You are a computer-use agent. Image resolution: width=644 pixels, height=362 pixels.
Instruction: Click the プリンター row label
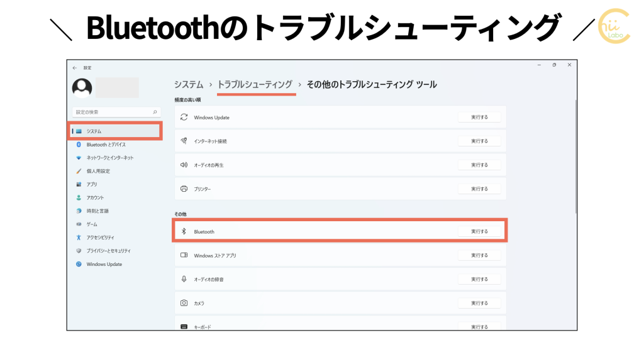(x=202, y=189)
